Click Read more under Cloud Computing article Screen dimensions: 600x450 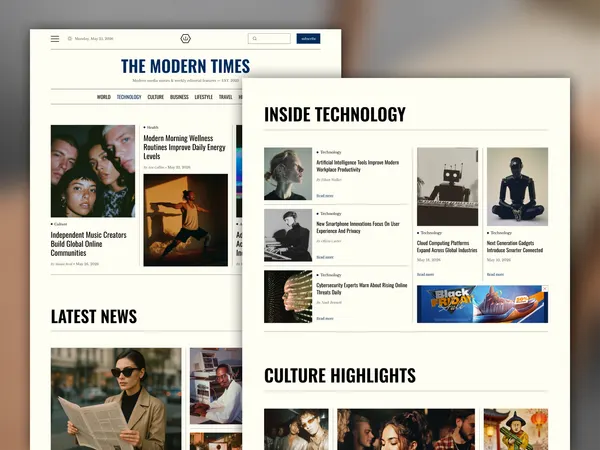coord(425,274)
